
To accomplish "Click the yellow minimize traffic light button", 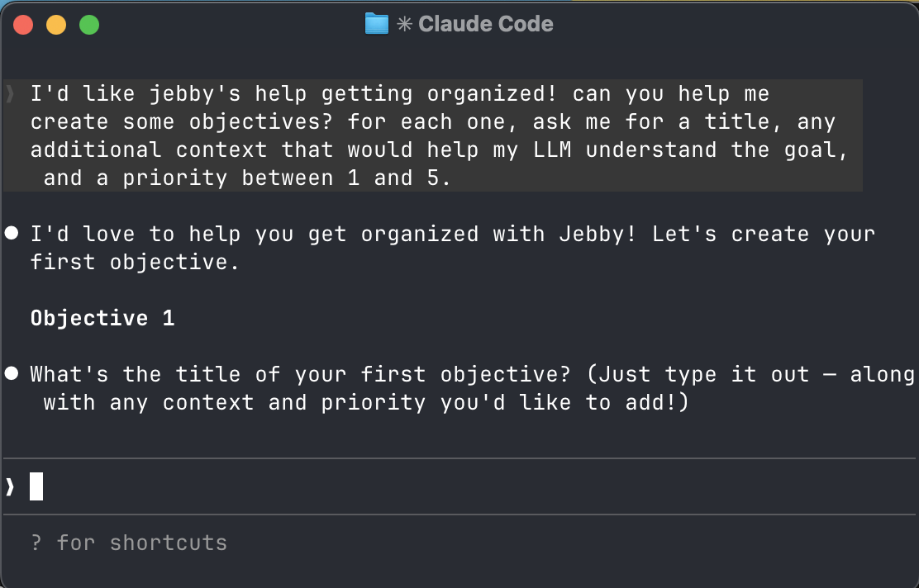I will click(55, 25).
